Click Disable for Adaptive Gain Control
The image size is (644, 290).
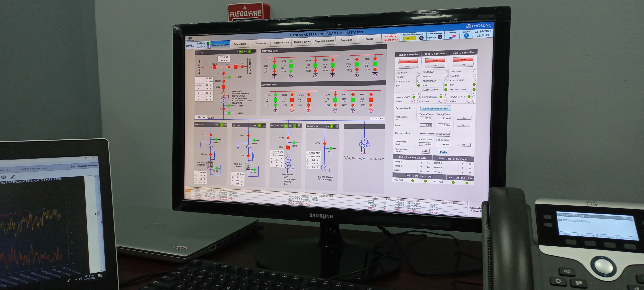[x=443, y=152]
